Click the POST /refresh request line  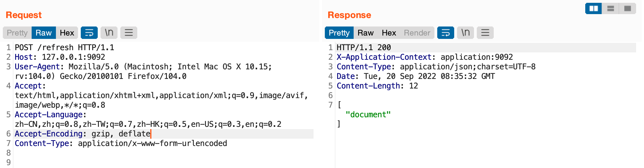tap(64, 47)
